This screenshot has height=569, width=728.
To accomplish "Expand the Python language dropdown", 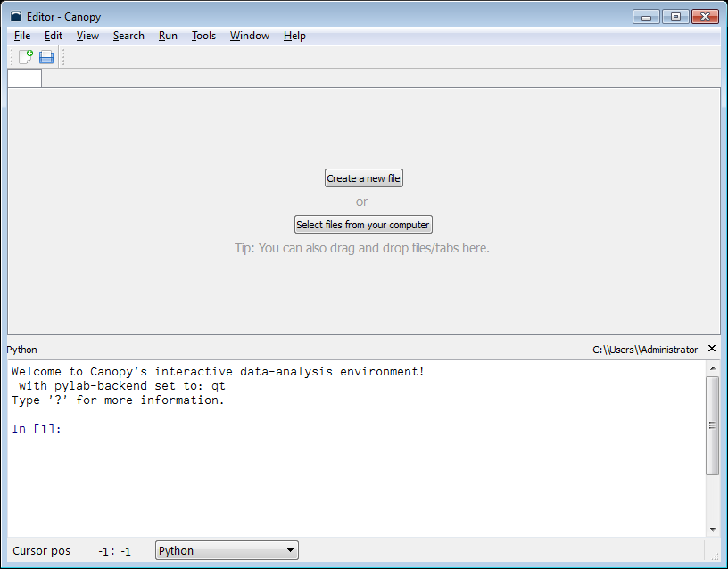I will [227, 550].
